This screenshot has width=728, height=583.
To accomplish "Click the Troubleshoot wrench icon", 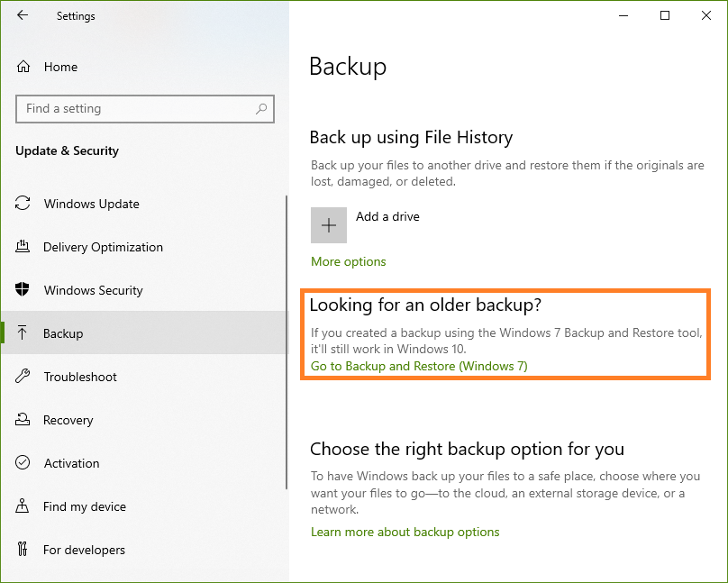I will pyautogui.click(x=23, y=376).
